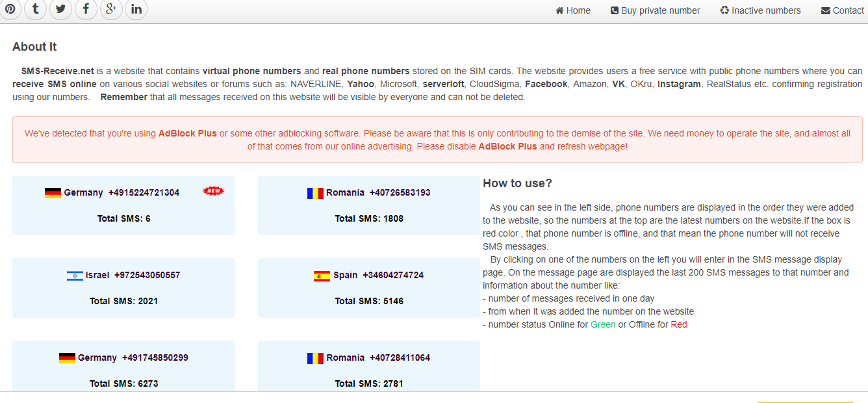
Task: Click the Spain flag icon
Action: coord(322,276)
